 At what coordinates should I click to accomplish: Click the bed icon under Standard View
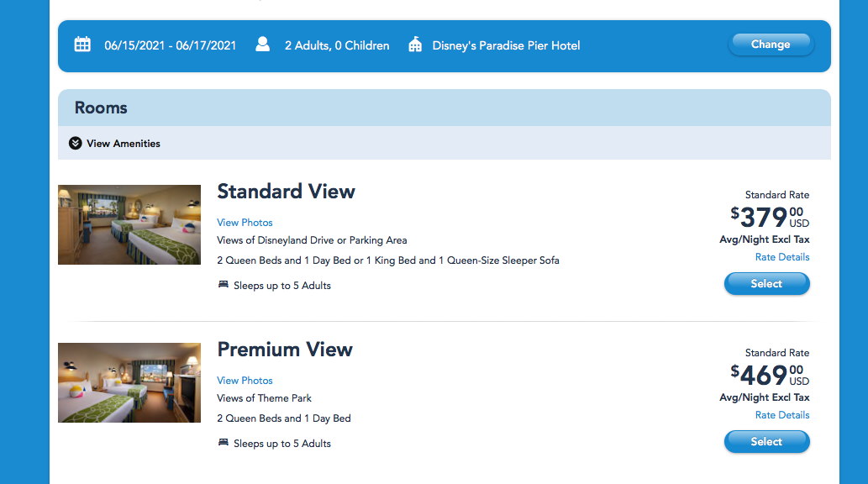(x=224, y=285)
